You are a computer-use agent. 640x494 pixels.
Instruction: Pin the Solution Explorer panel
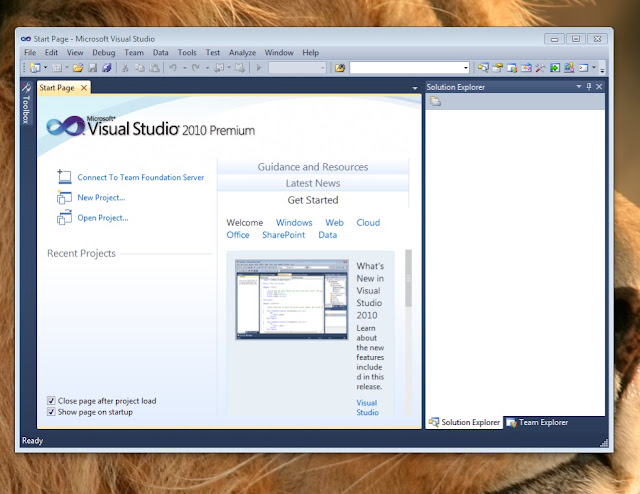pos(589,87)
